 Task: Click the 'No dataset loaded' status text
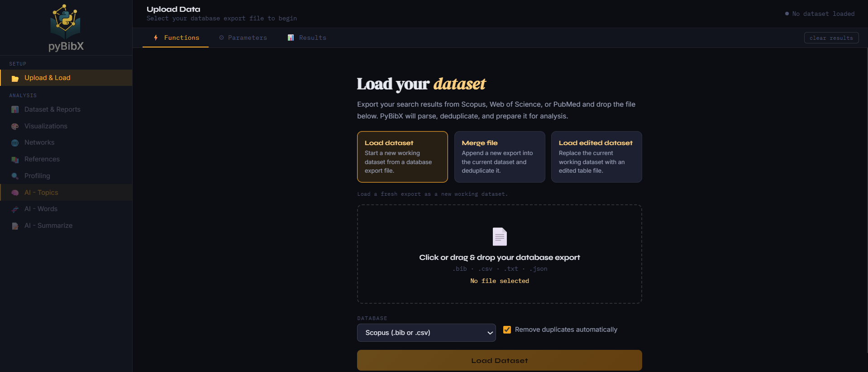(x=824, y=14)
